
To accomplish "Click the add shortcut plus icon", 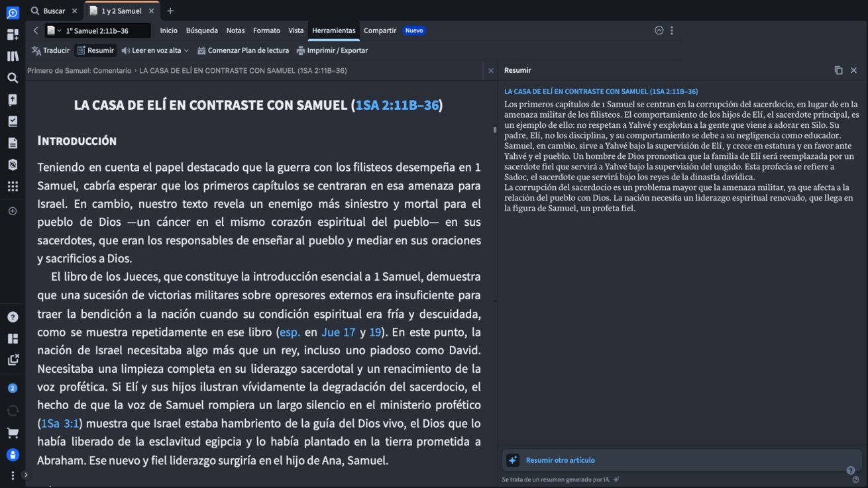I will click(13, 211).
